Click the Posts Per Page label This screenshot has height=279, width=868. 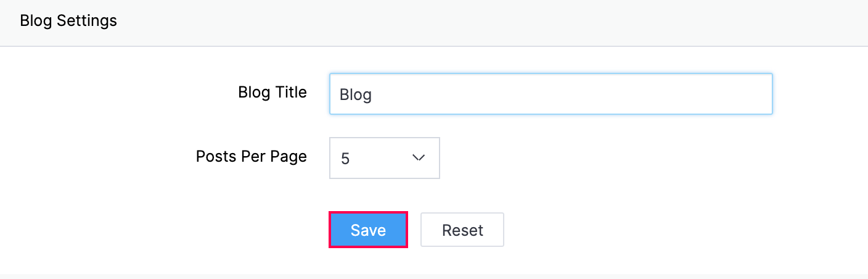[x=251, y=156]
